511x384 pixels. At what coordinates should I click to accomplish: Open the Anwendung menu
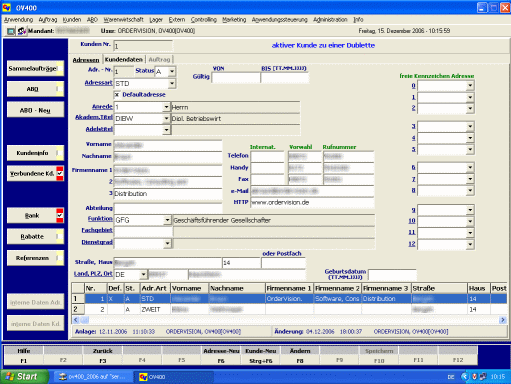[x=18, y=20]
